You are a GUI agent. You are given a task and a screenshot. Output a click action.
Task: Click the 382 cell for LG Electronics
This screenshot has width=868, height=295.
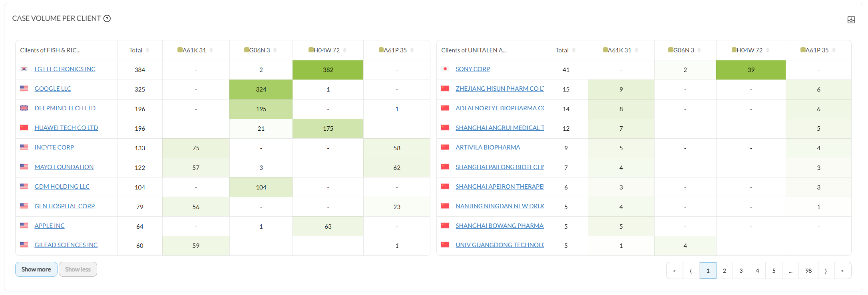[x=328, y=70]
